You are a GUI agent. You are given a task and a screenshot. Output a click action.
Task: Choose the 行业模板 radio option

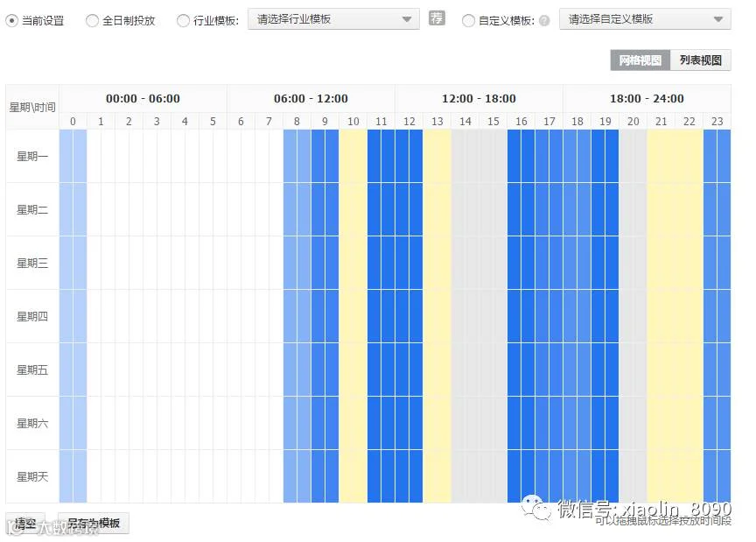[x=183, y=21]
